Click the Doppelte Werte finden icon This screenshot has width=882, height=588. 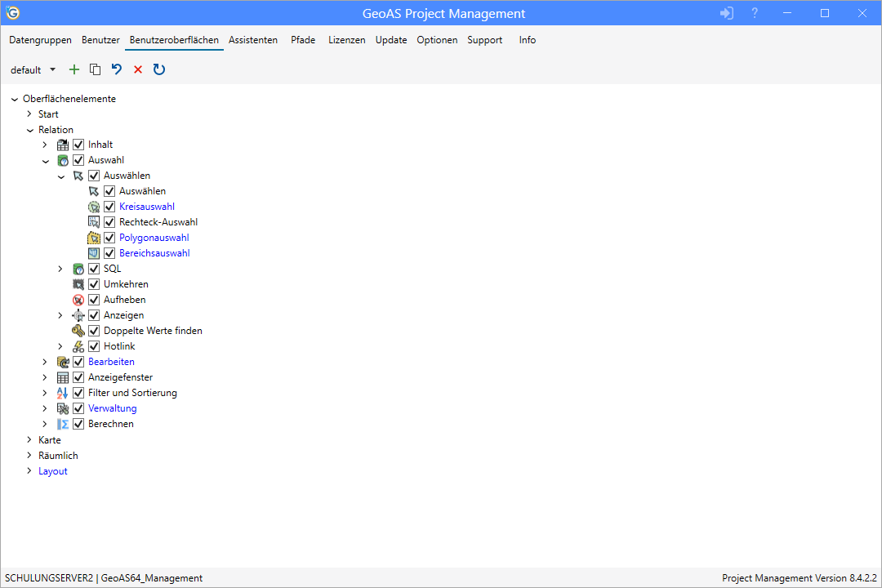pyautogui.click(x=78, y=331)
